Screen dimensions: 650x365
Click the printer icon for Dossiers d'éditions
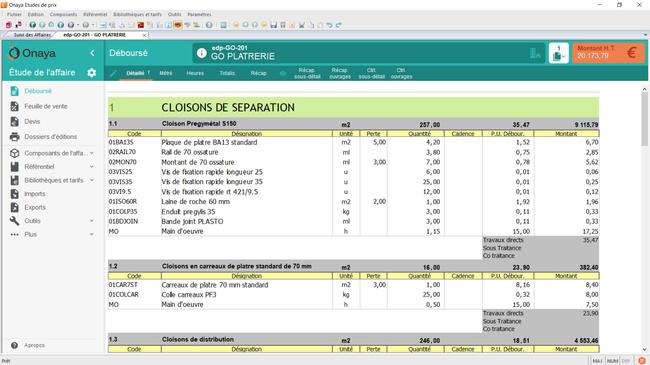15,136
